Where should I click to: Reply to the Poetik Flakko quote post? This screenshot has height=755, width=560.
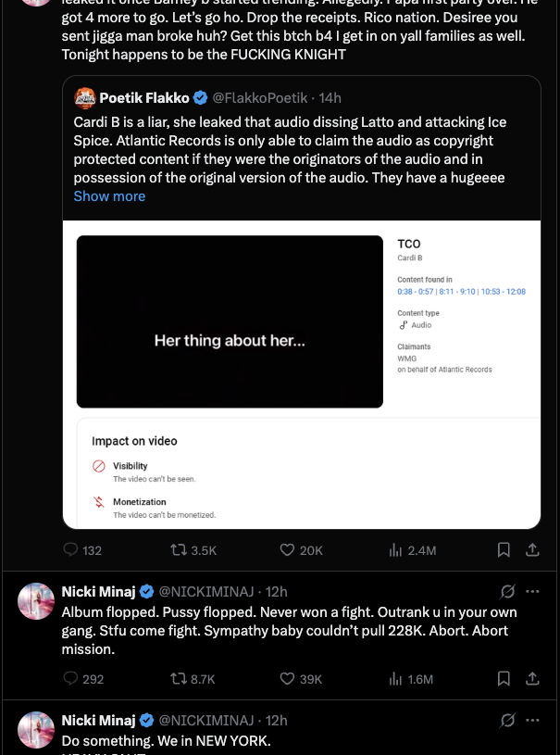pyautogui.click(x=71, y=550)
